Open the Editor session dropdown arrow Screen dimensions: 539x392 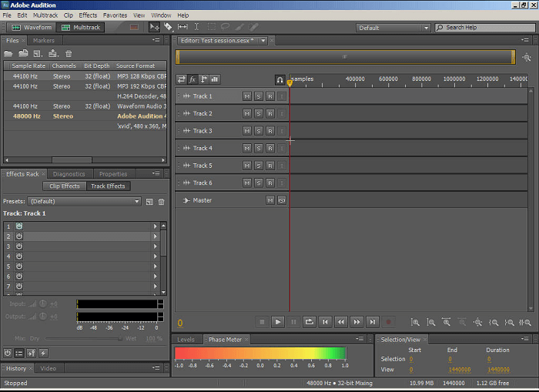(263, 41)
